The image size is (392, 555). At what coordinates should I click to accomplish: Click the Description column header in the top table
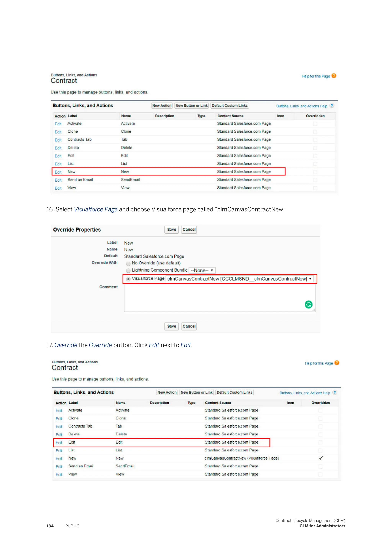pyautogui.click(x=164, y=116)
